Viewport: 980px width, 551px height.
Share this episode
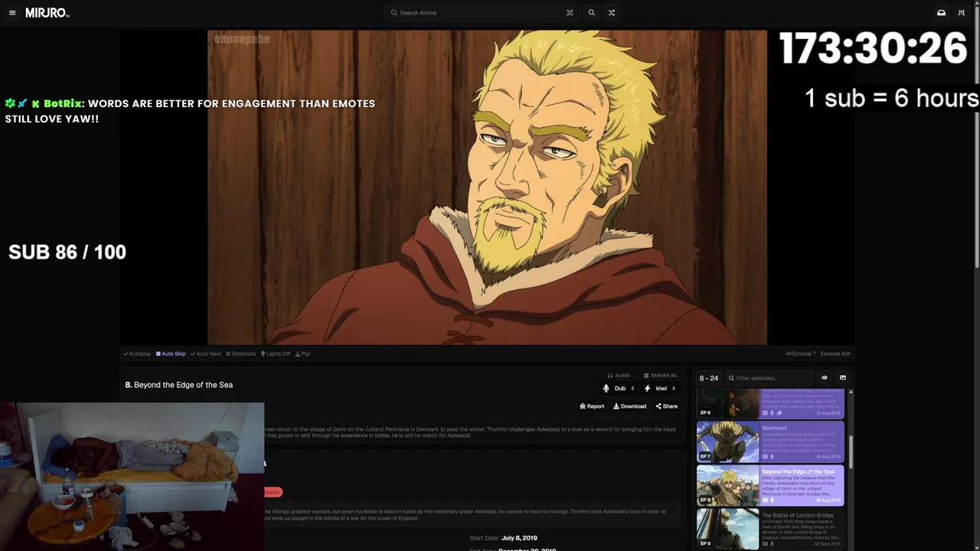pyautogui.click(x=666, y=406)
